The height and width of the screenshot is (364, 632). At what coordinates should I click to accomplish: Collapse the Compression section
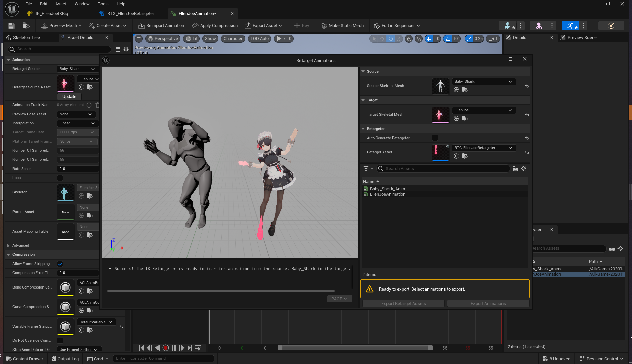8,255
